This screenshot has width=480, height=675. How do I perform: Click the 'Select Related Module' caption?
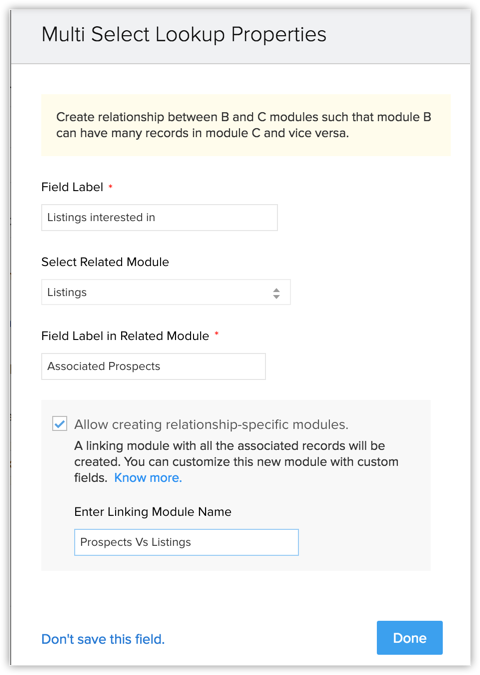coord(105,262)
